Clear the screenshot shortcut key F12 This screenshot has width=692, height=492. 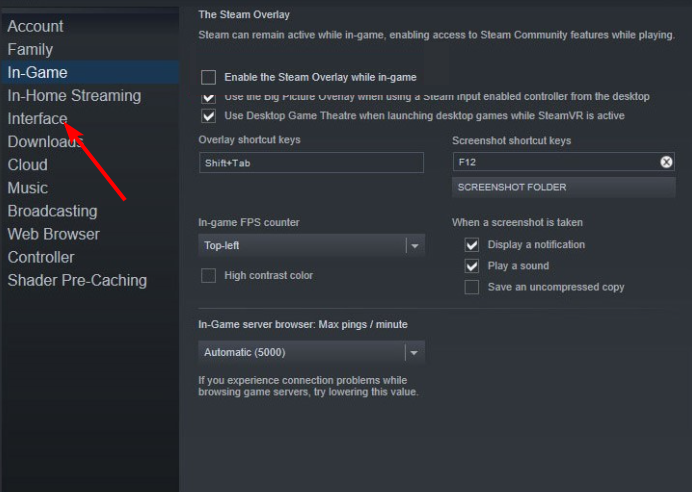click(666, 162)
